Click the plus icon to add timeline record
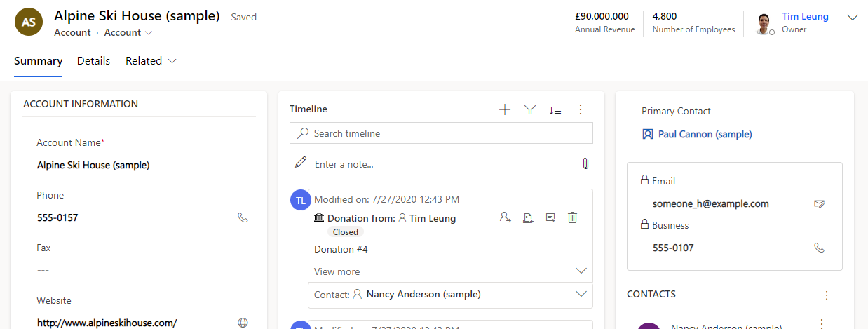Image resolution: width=868 pixels, height=329 pixels. click(504, 109)
